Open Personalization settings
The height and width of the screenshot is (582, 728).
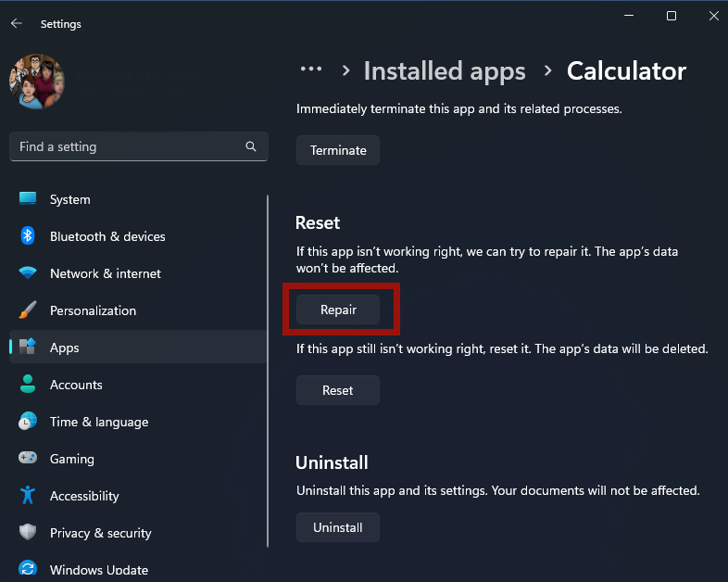[138, 310]
